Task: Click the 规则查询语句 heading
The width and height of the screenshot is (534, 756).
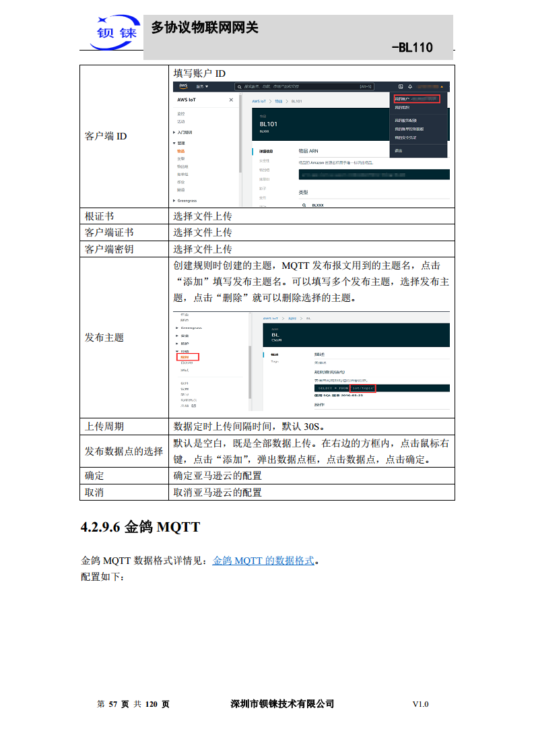Action: point(330,372)
